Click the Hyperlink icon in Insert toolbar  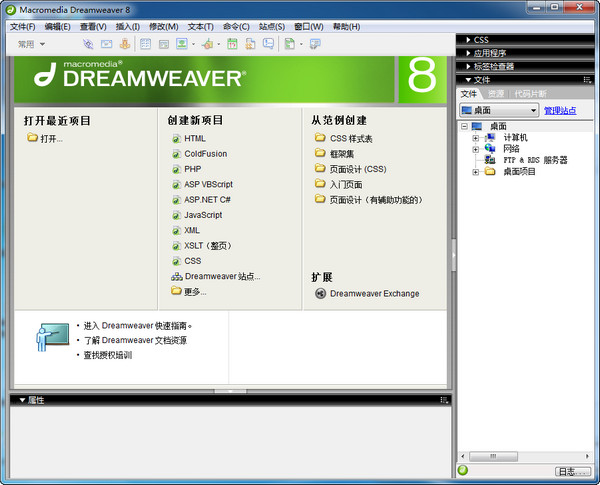[87, 44]
